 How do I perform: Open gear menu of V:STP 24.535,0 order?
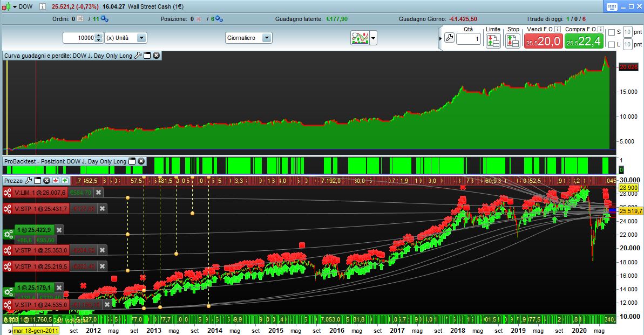point(8,305)
